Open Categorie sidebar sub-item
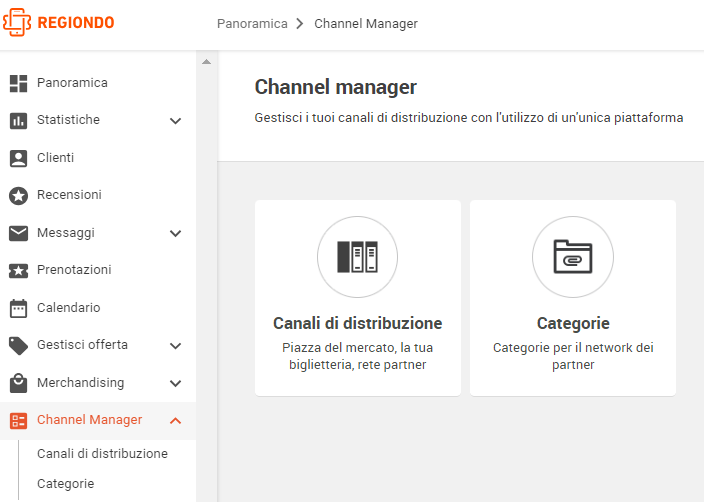Viewport: 704px width, 502px height. click(66, 484)
